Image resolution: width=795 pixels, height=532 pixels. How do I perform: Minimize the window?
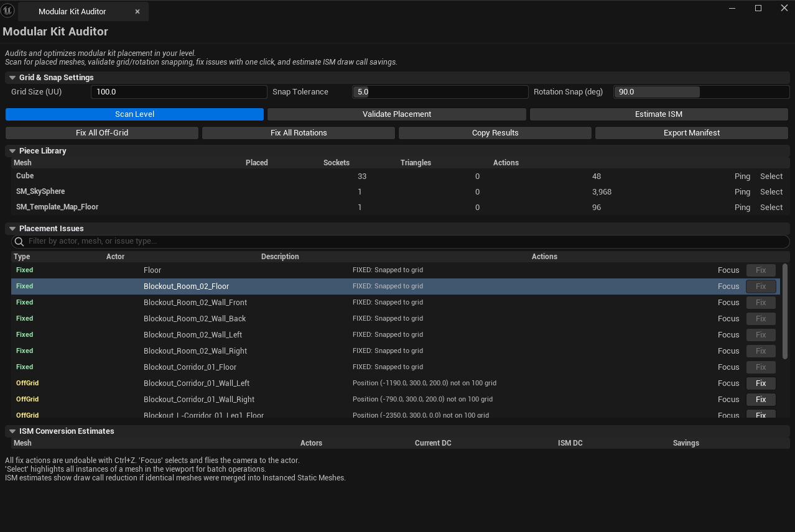(732, 8)
